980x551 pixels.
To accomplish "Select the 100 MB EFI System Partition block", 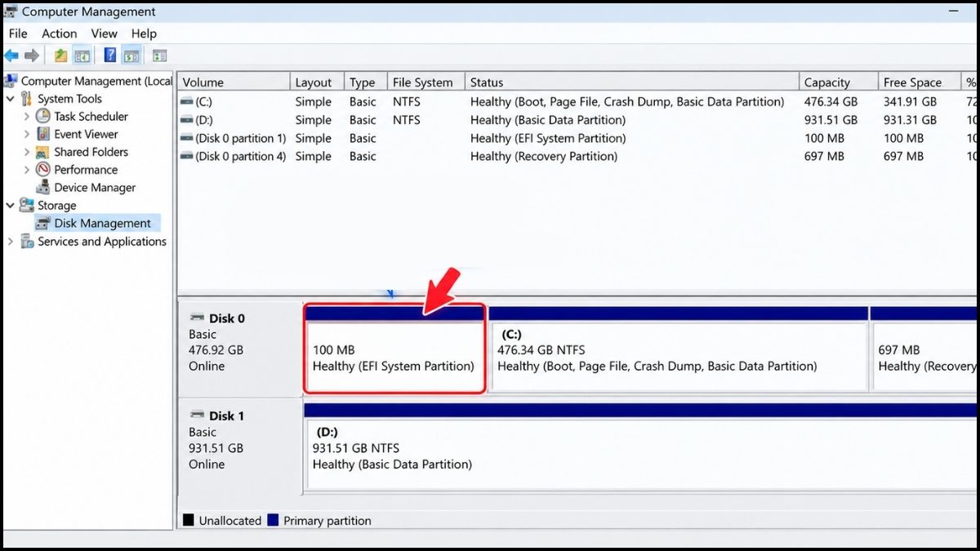I will coord(394,349).
